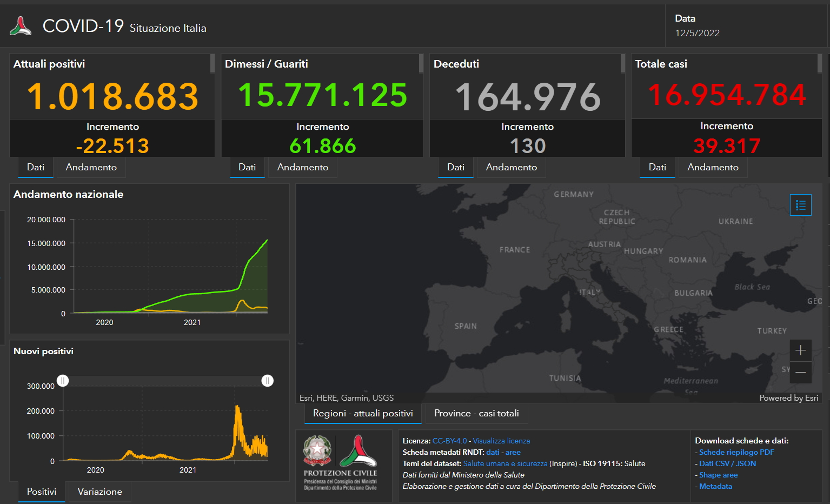Click COVID-19 Situazione Italia title

[x=124, y=26]
